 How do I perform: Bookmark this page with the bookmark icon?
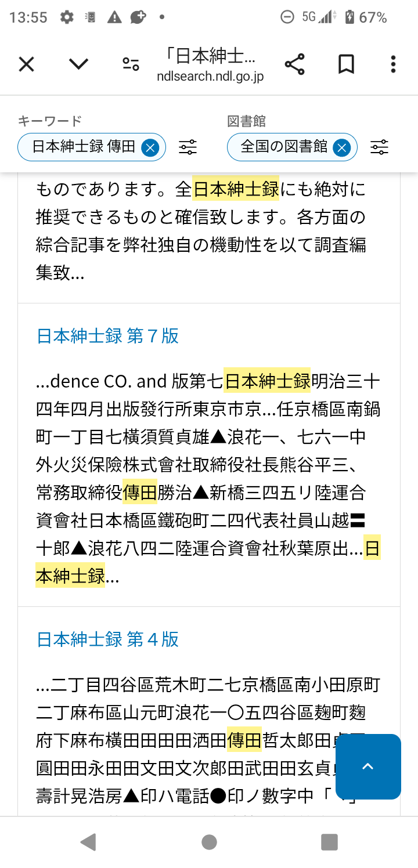[x=346, y=64]
